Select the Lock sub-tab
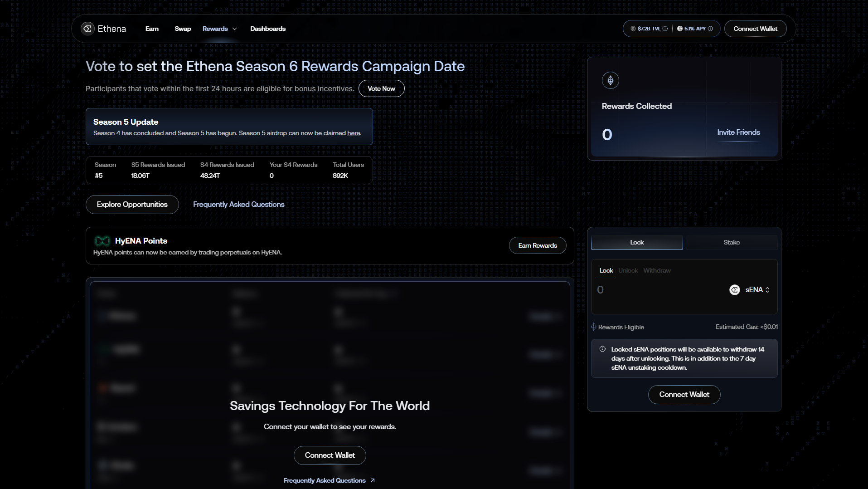The height and width of the screenshot is (489, 868). 606,270
